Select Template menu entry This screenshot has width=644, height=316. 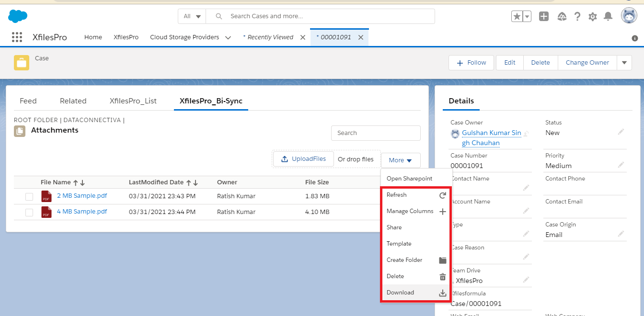click(416, 244)
